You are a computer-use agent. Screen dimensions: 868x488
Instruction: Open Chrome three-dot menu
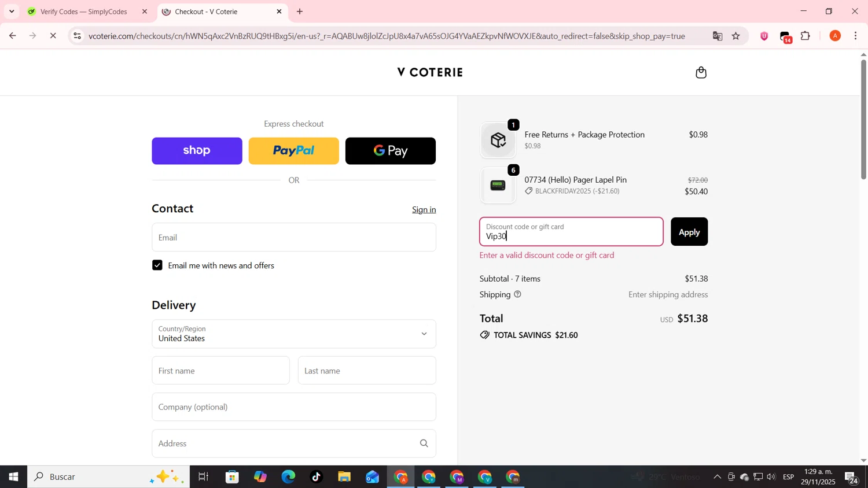click(x=856, y=36)
